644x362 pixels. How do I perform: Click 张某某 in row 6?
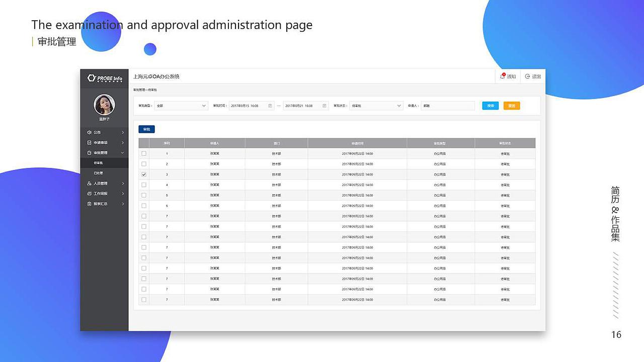pos(215,206)
